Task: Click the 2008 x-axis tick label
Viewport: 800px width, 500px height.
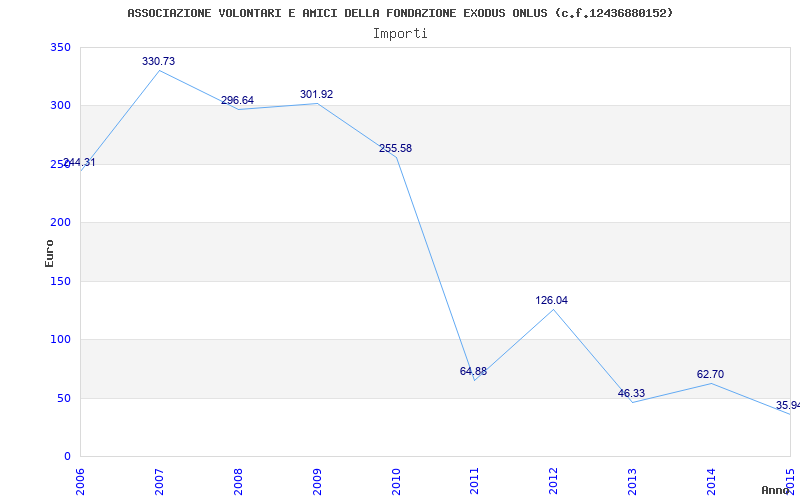Action: point(238,482)
